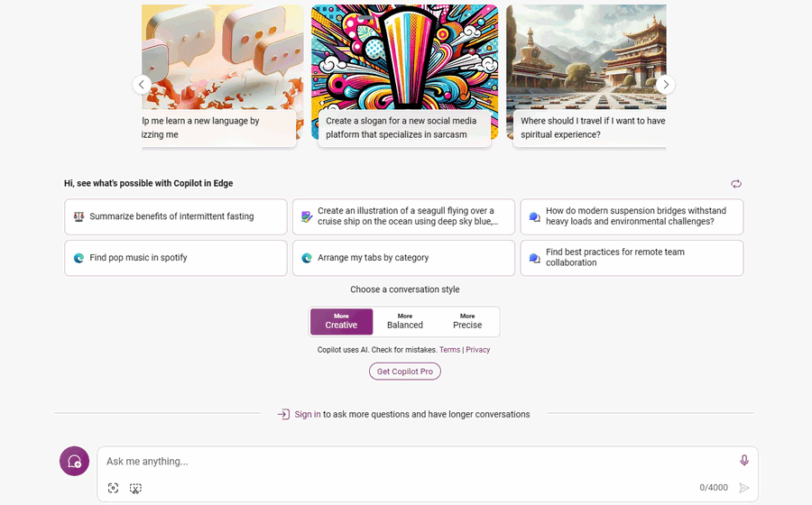812x505 pixels.
Task: Click the sign-in arrow icon
Action: [x=283, y=414]
